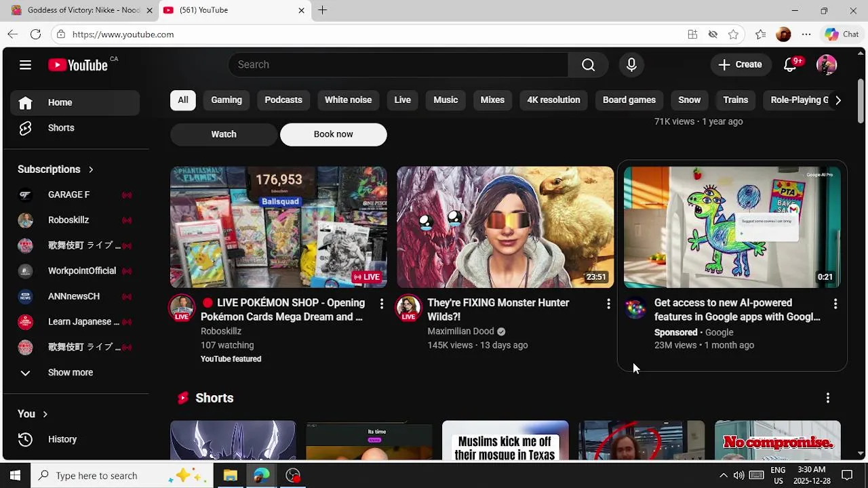Open options for the Google sponsored ad
This screenshot has width=868, height=488.
[835, 304]
